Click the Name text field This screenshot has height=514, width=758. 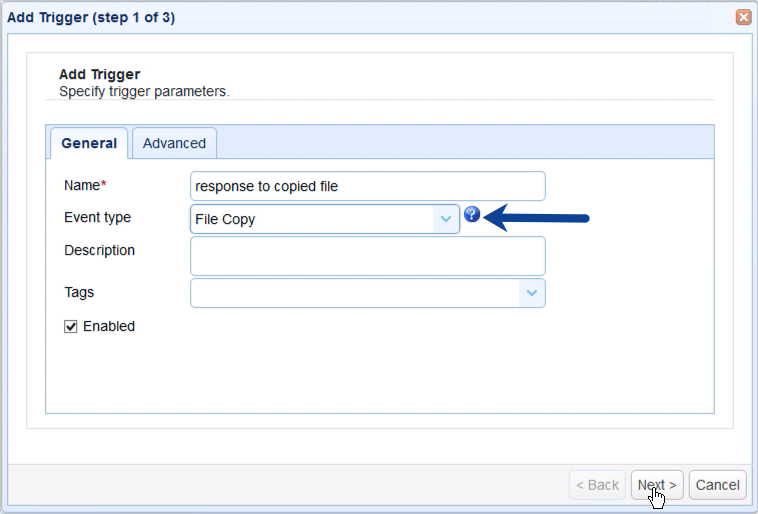click(x=367, y=186)
